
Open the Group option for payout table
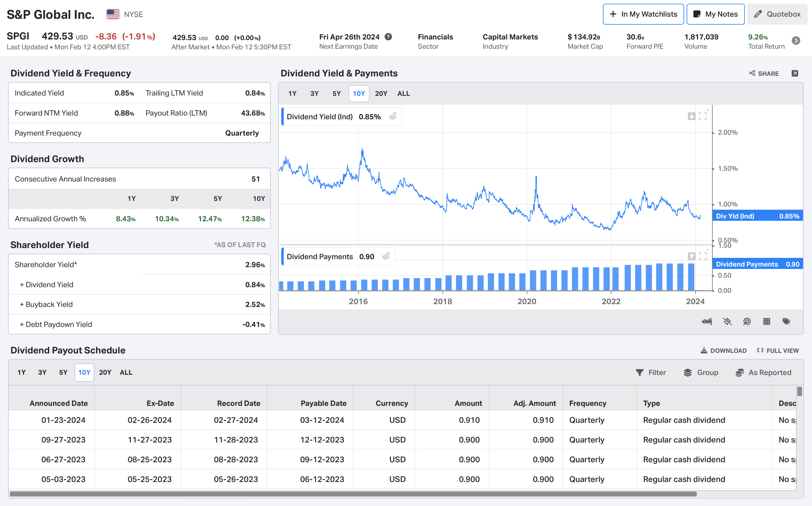click(x=700, y=373)
